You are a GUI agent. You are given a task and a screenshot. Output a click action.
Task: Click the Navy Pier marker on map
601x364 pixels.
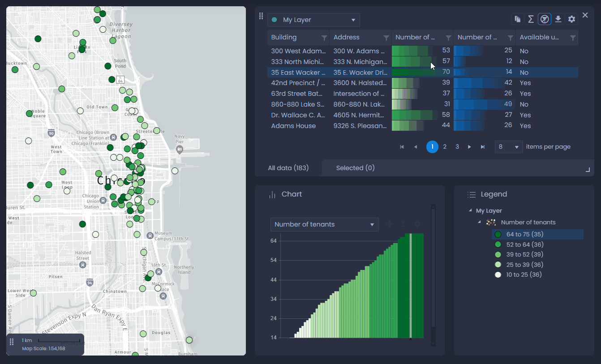180,150
